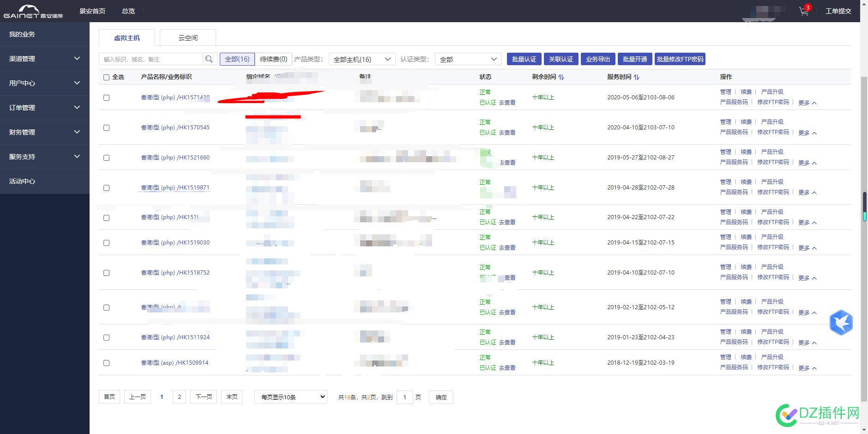Tick checkbox for HK1511924 row

pos(106,337)
